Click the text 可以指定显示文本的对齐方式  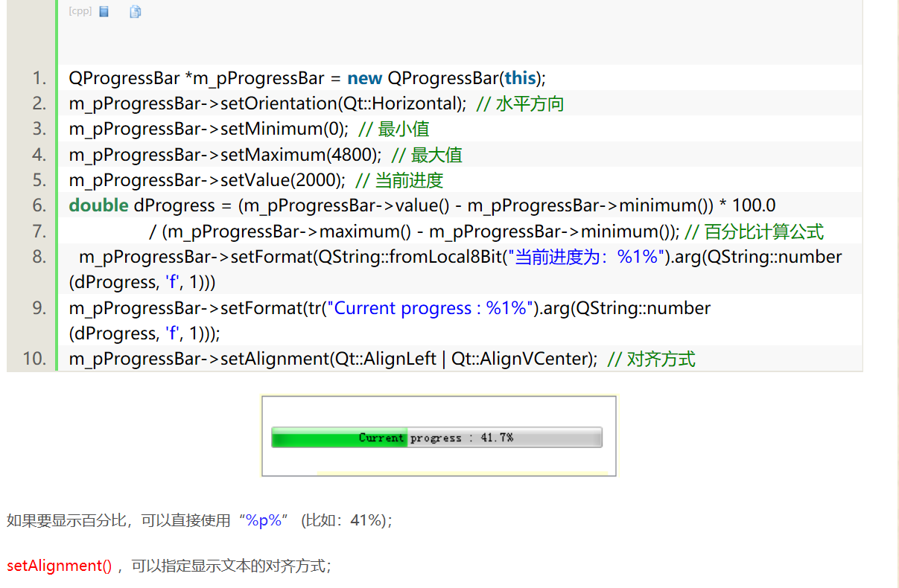227,566
